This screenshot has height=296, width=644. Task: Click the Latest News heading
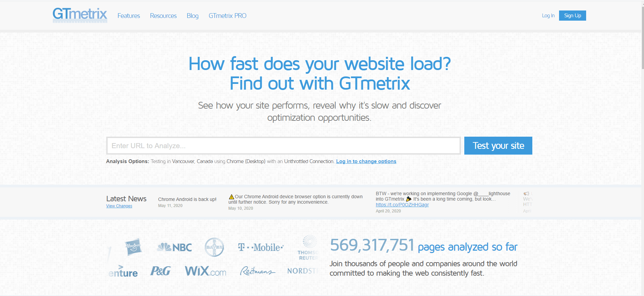tap(126, 199)
